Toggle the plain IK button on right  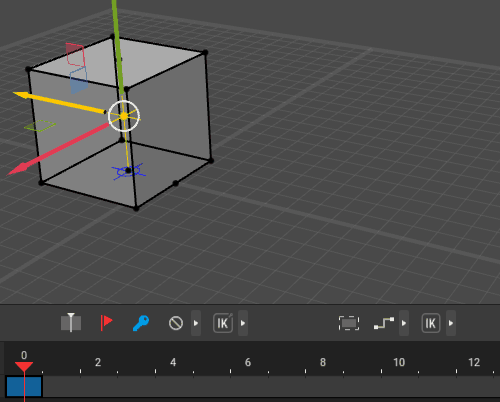(x=431, y=323)
